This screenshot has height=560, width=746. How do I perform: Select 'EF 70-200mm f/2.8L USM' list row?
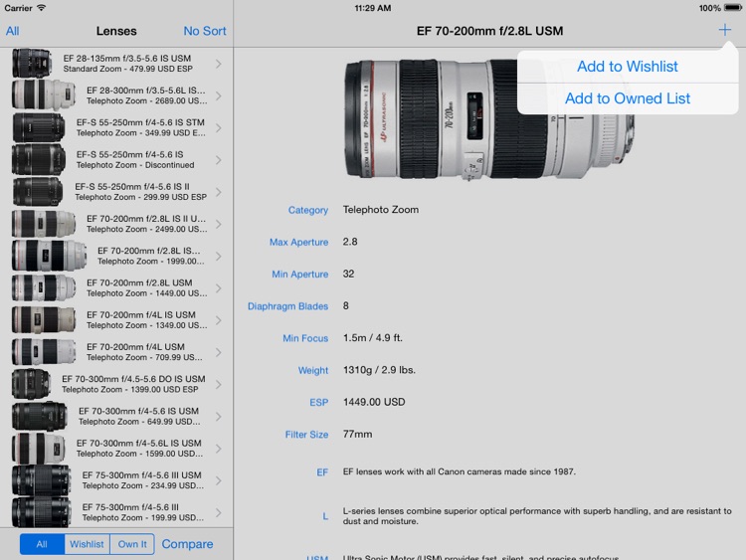[x=116, y=287]
